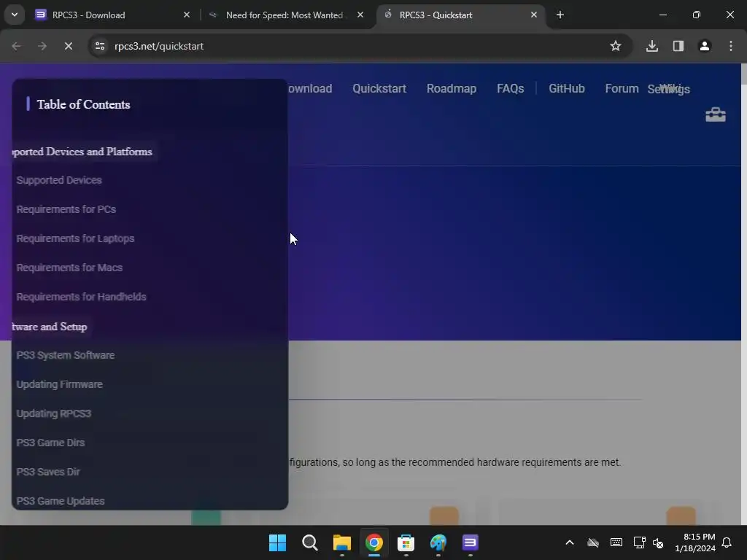This screenshot has width=747, height=560.
Task: Open File Explorer from taskbar
Action: 341,542
